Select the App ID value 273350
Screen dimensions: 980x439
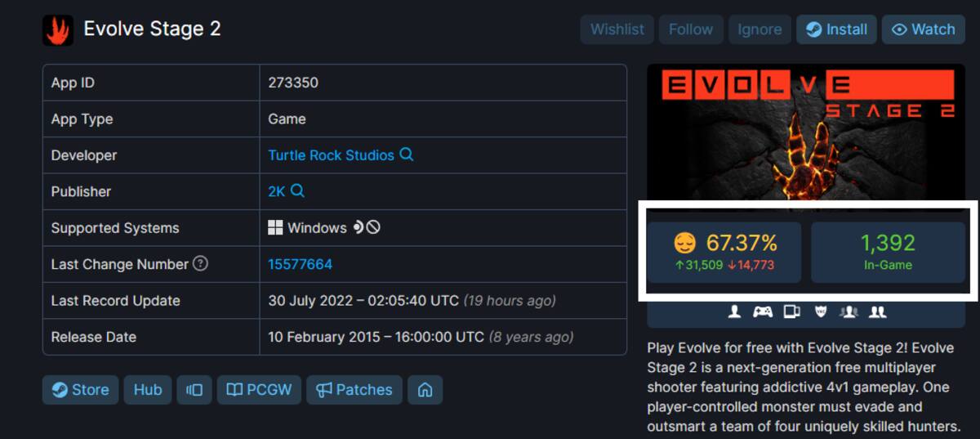click(x=293, y=83)
